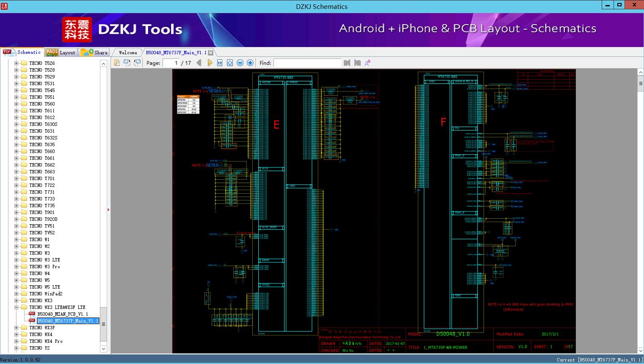Collapse the TECNO WX3 LTE&WX3F LTE folder
The width and height of the screenshot is (644, 364).
tap(17, 307)
